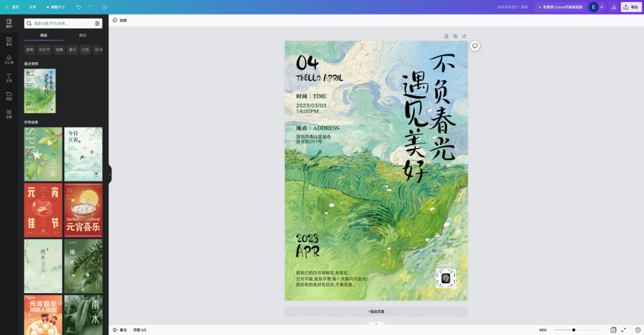
Task: Select the dark green pine 雨水 template
Action: coord(83,266)
